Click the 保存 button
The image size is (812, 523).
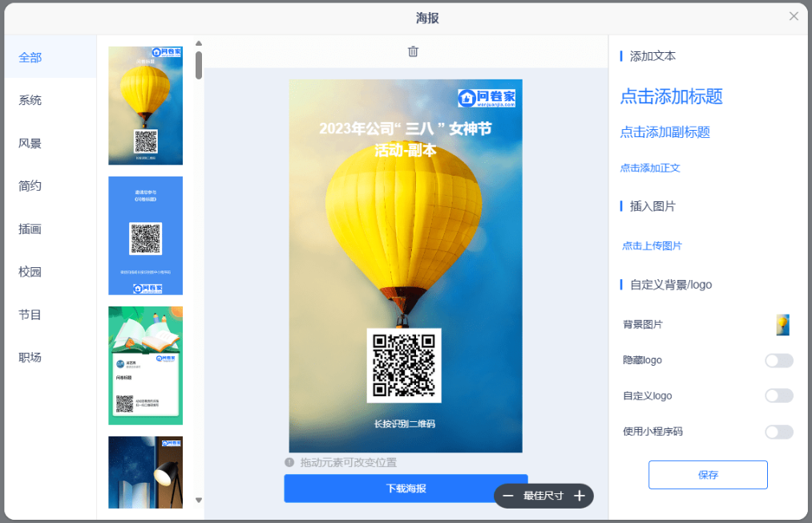point(708,475)
